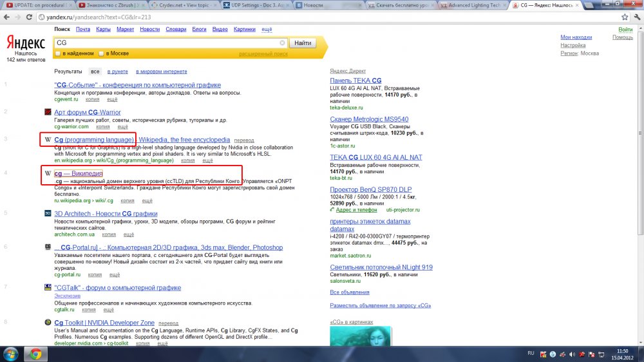Tick the 'в Москве' checkbox
644x362 pixels.
(101, 53)
